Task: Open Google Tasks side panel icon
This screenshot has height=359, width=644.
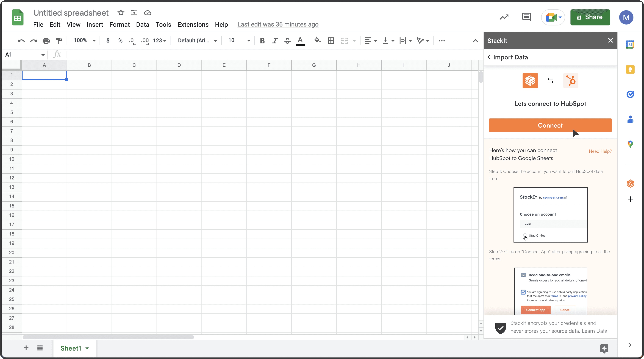Action: coord(630,94)
